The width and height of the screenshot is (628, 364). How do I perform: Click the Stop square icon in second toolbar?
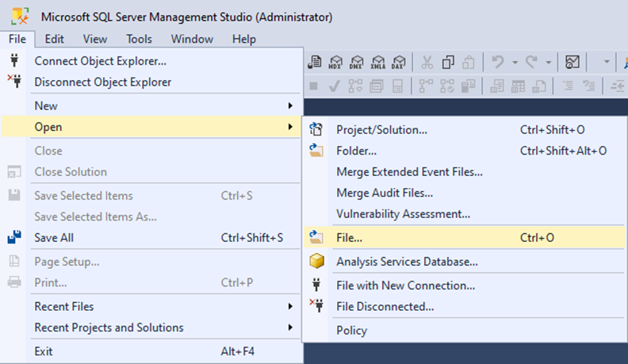click(x=313, y=86)
